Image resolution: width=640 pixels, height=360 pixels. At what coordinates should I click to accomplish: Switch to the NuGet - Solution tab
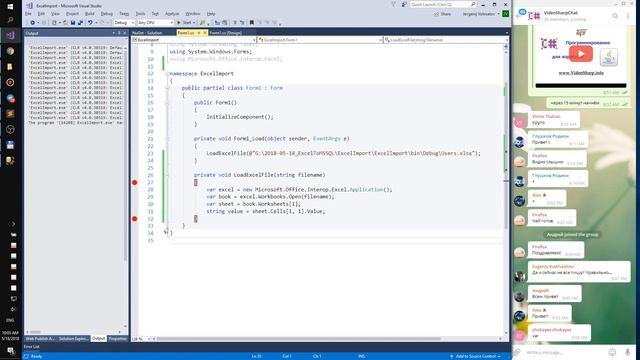(147, 33)
